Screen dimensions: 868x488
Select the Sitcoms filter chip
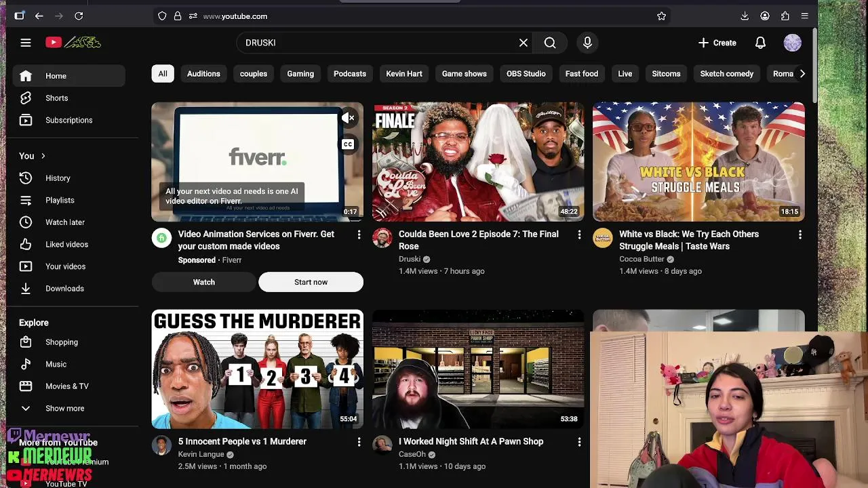(666, 74)
